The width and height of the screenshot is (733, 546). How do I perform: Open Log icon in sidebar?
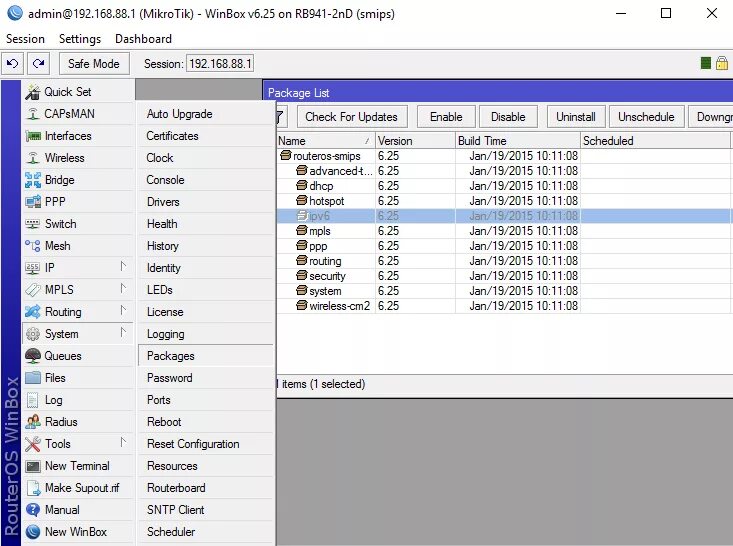pos(33,400)
